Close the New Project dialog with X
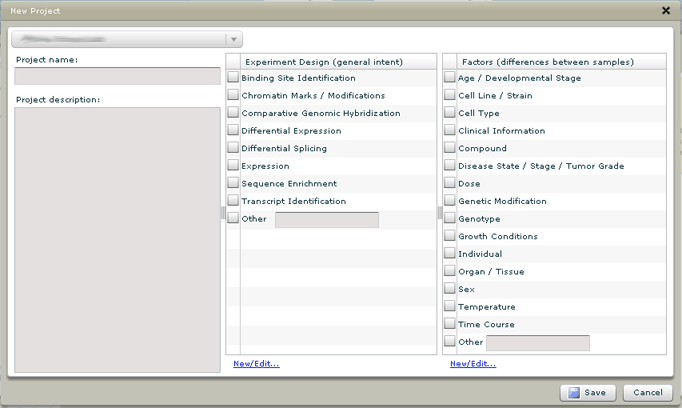682x408 pixels. [x=666, y=10]
